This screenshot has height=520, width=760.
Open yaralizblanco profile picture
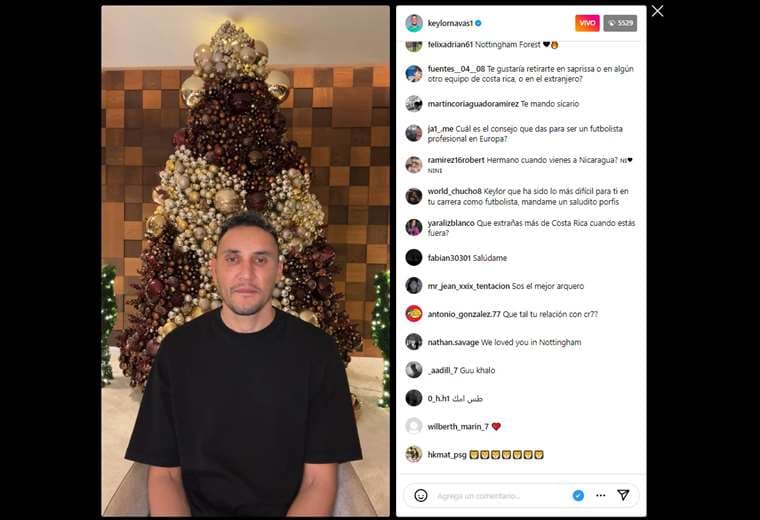point(414,227)
